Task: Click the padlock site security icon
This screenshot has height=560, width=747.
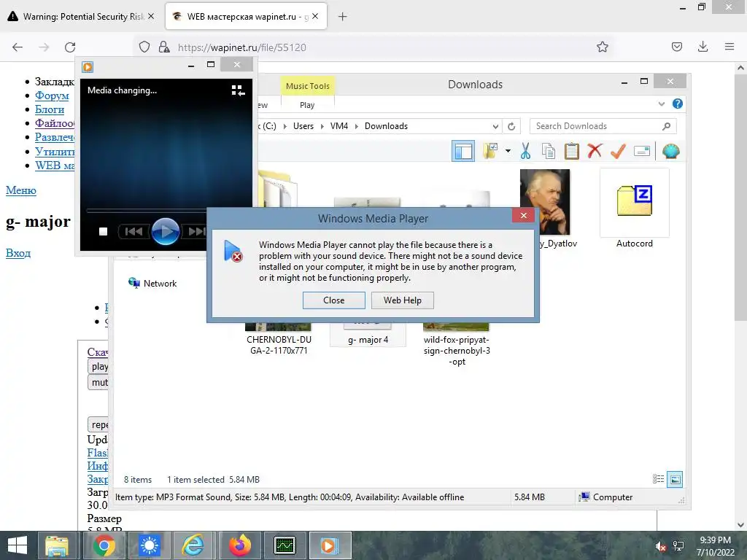Action: 164,47
